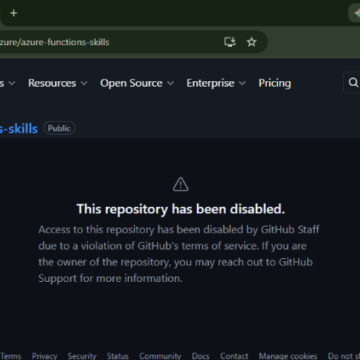Click Manage cookies in the footer

tap(288, 356)
